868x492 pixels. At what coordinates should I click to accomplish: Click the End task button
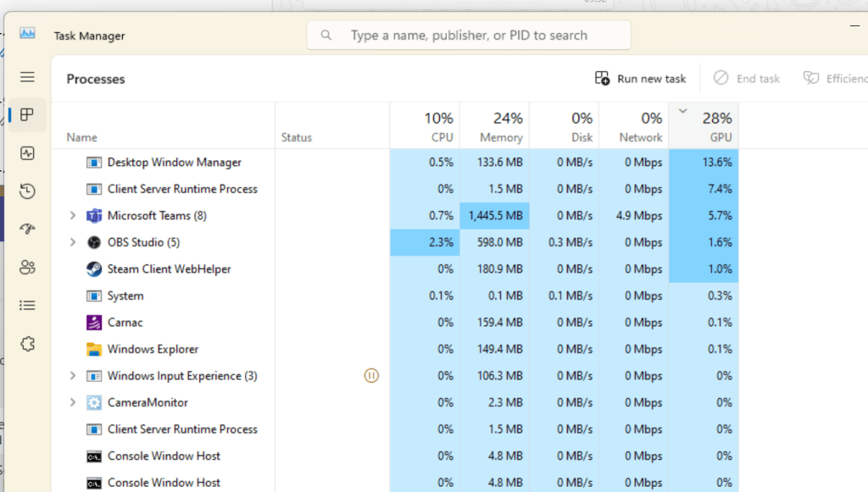[747, 79]
